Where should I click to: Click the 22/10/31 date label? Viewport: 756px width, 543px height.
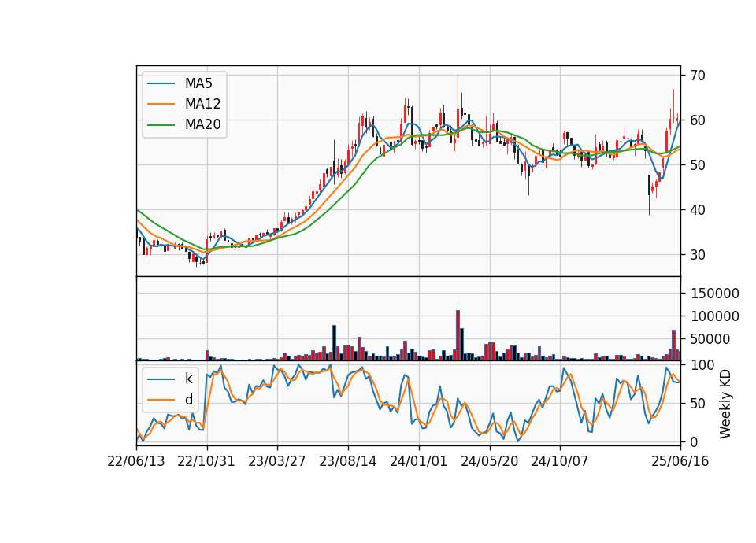[x=206, y=461]
